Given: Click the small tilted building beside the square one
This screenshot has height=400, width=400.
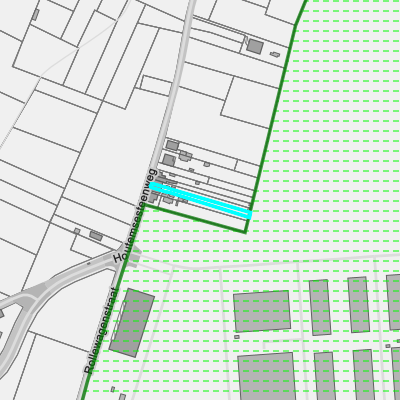Looking at the screenshot, I should [x=275, y=54].
